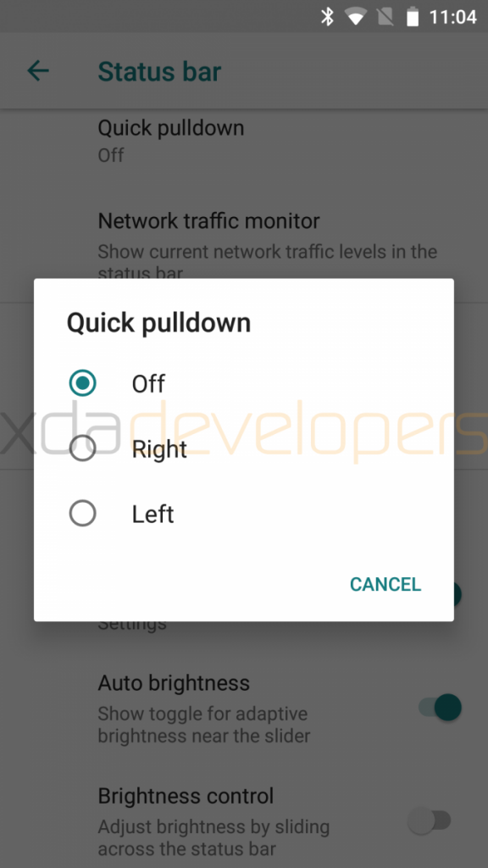The image size is (488, 868).
Task: Enable the Brightness control switch
Action: (x=430, y=821)
